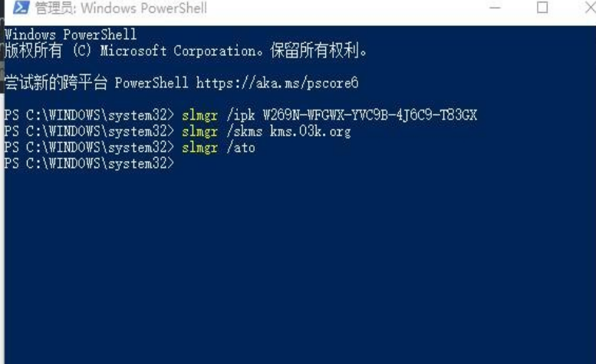Click the slmgr command on the /ato line

(x=199, y=147)
